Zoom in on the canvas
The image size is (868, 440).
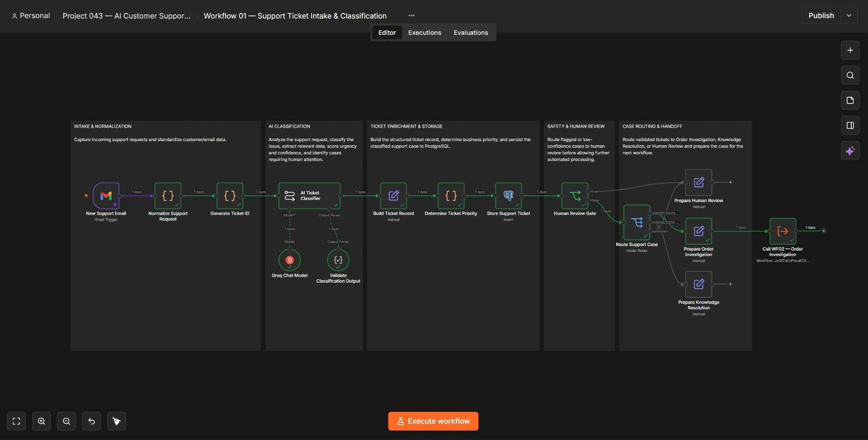point(42,421)
